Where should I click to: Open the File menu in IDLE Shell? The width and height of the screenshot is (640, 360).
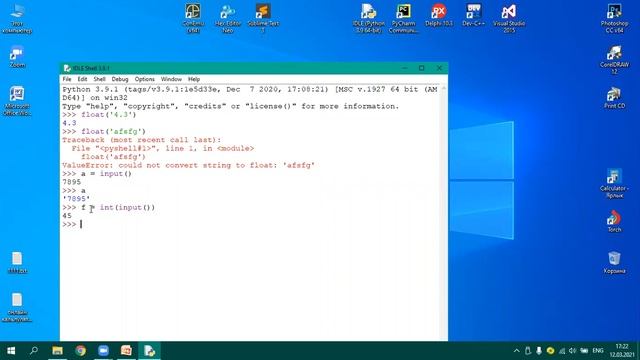[67, 79]
